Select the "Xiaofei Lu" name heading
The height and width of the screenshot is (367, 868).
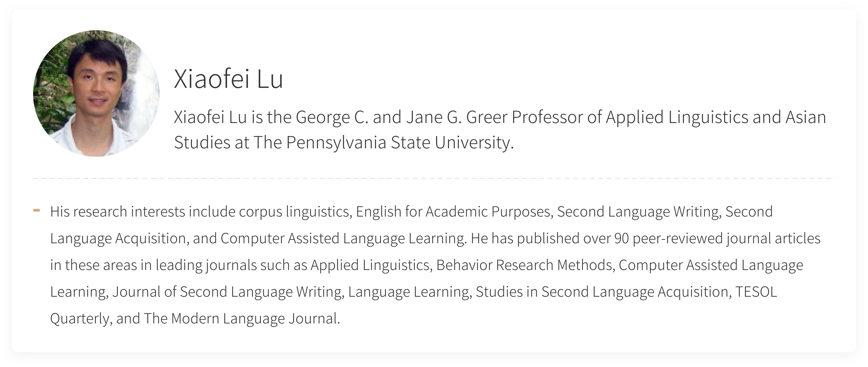pos(229,79)
